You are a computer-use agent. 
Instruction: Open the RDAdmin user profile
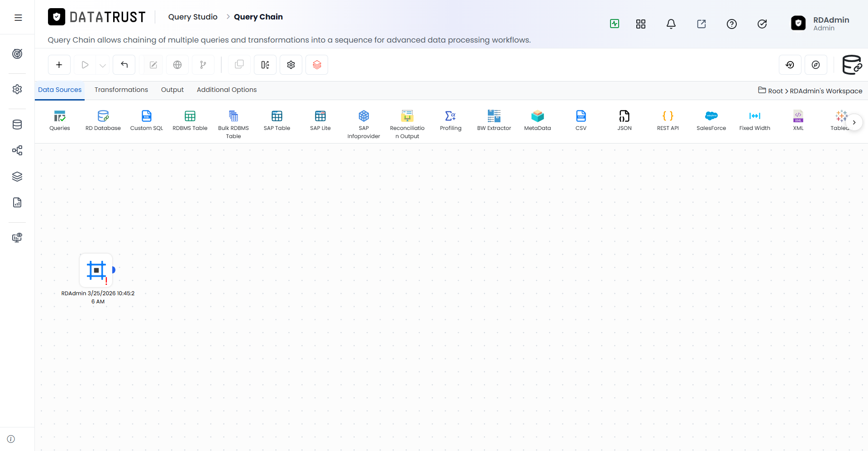click(820, 24)
